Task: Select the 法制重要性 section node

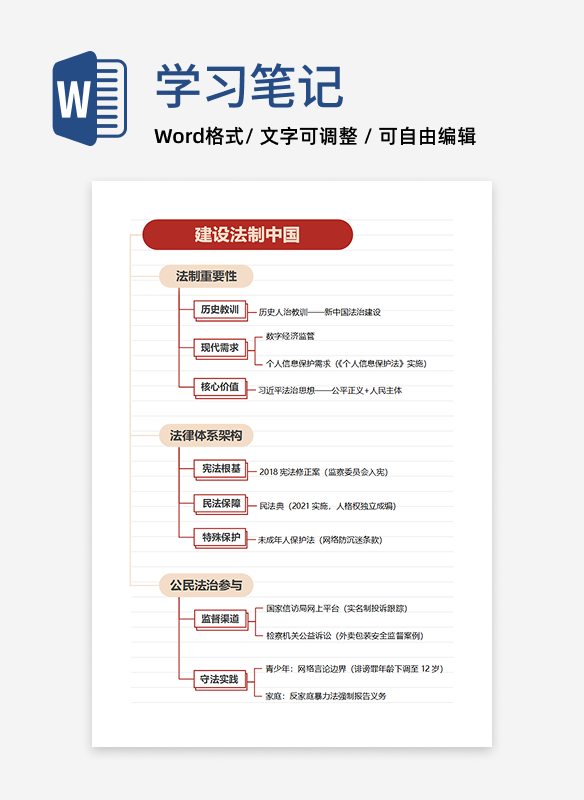Action: tap(206, 277)
